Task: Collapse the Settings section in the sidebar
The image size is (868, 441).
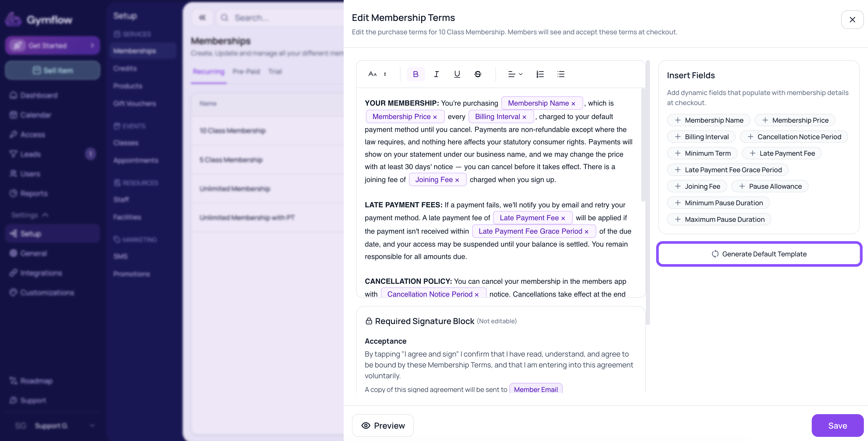Action: (x=30, y=215)
